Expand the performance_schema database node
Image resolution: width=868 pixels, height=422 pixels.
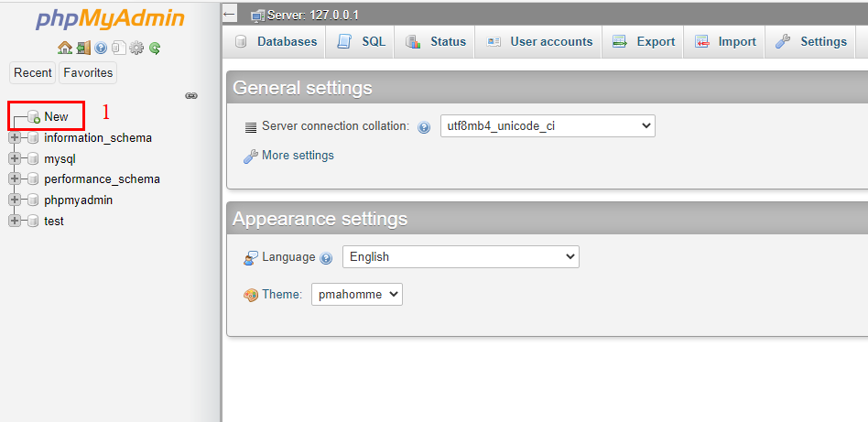point(15,179)
